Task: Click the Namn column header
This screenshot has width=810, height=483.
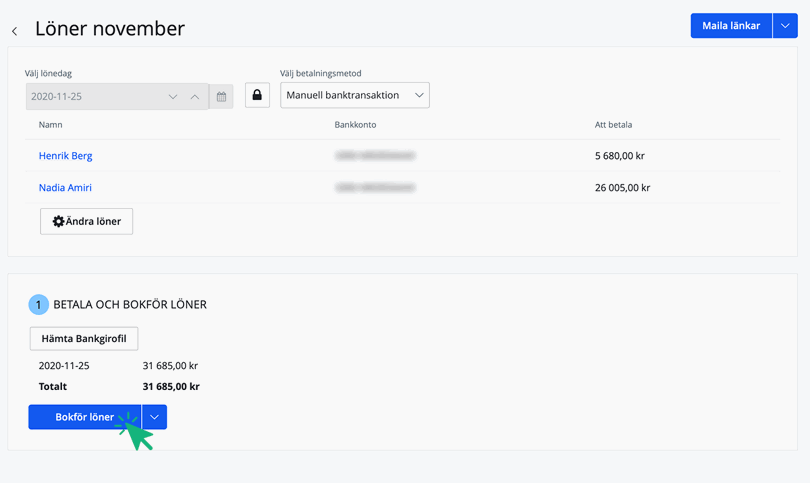Action: click(x=51, y=125)
